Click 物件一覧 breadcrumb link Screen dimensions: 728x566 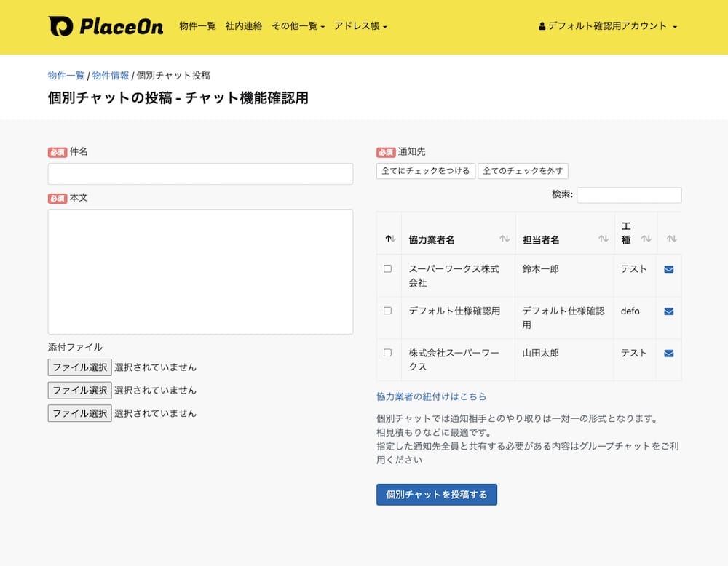(x=66, y=75)
